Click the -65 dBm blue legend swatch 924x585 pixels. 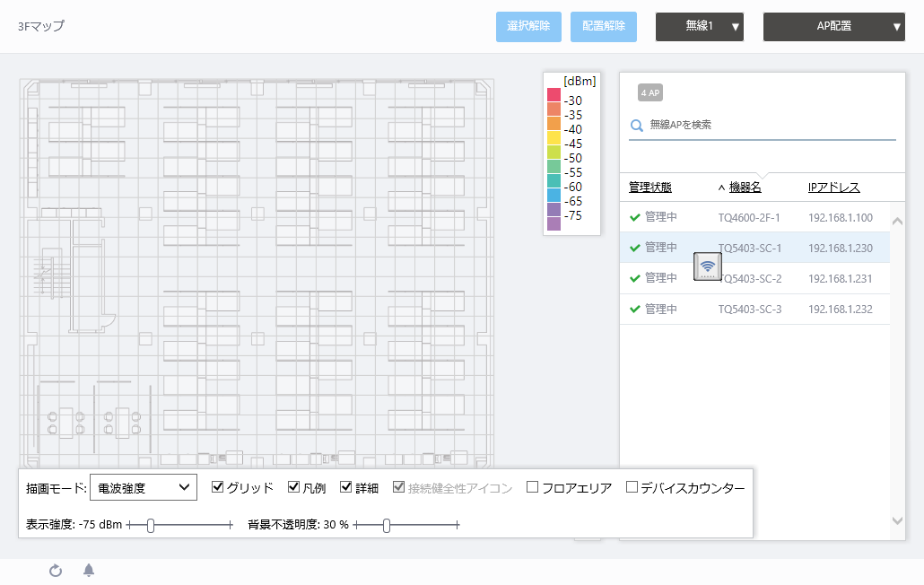coord(554,196)
